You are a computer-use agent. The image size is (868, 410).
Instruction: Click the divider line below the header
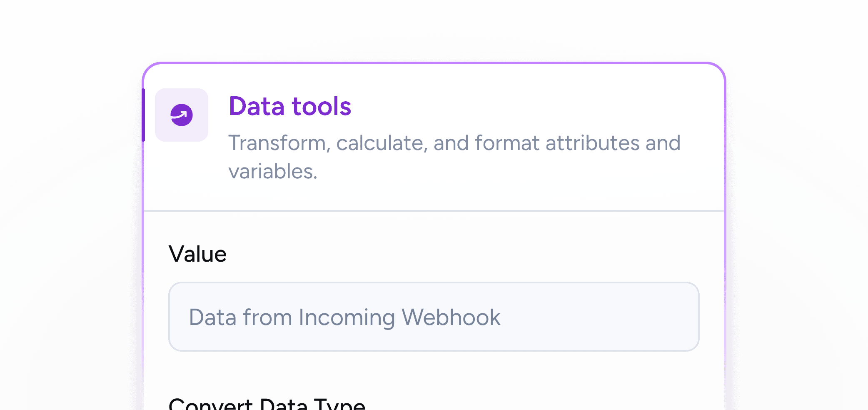click(x=433, y=211)
